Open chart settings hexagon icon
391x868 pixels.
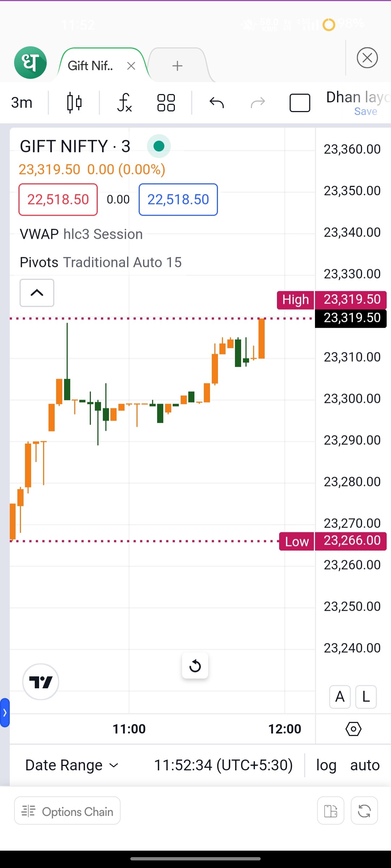tap(353, 729)
